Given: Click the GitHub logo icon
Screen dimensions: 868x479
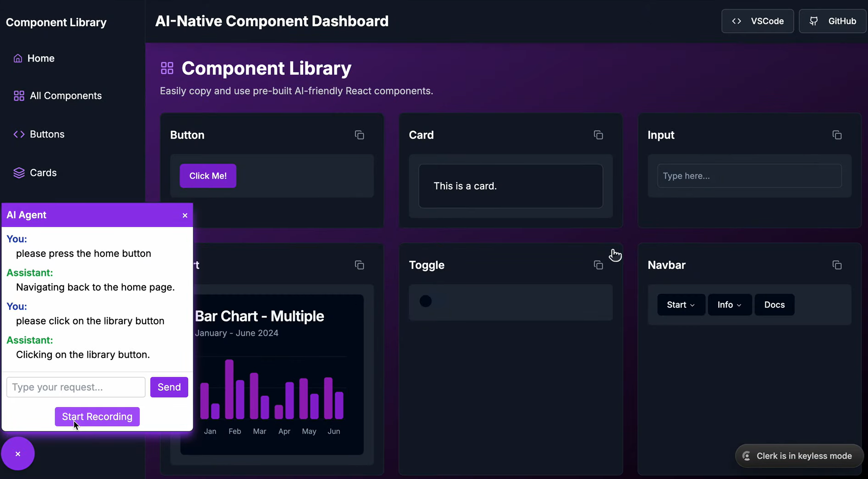Looking at the screenshot, I should pyautogui.click(x=813, y=21).
